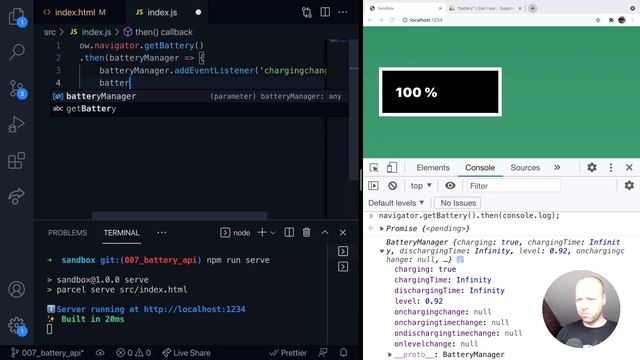Toggle live expression eye icon
The height and width of the screenshot is (360, 640).
pyautogui.click(x=450, y=186)
